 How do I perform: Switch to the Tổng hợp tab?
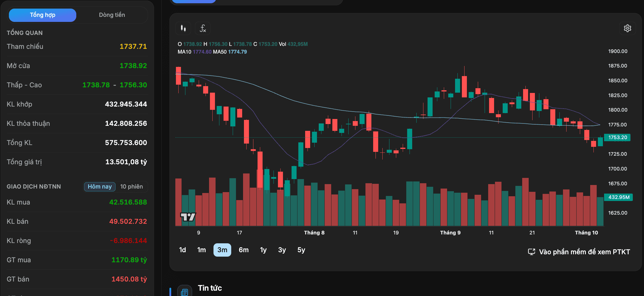43,15
